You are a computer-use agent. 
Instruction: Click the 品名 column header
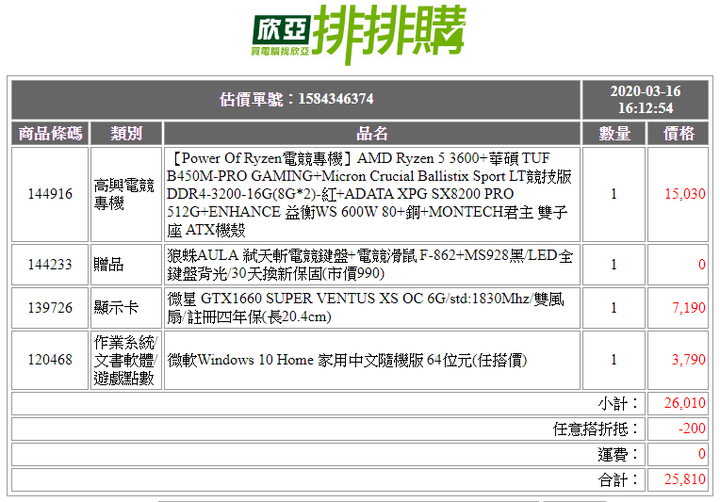372,134
